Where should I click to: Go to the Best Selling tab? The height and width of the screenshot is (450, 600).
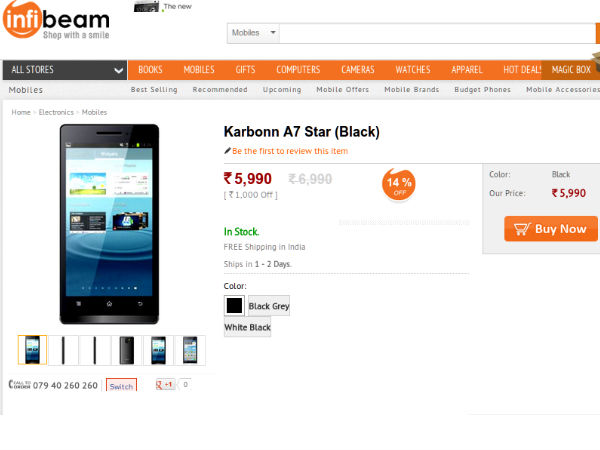point(154,90)
